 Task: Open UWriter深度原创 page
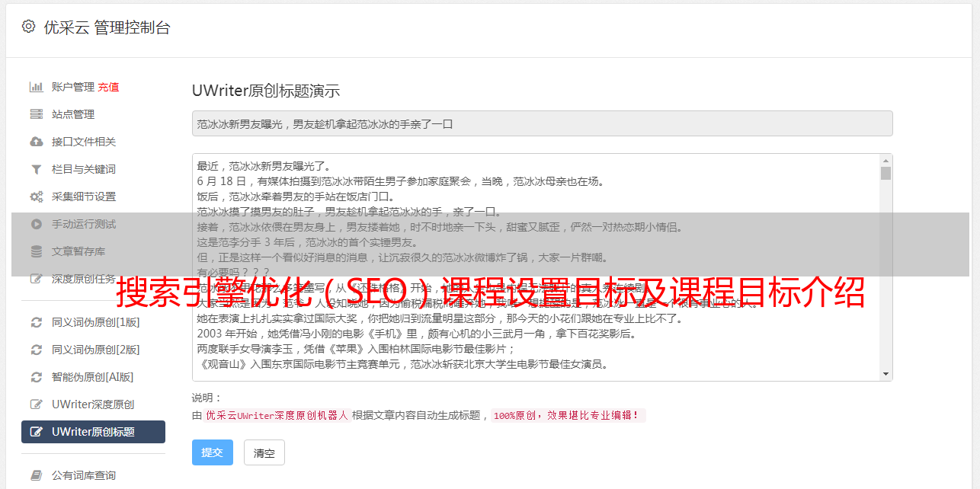[93, 404]
